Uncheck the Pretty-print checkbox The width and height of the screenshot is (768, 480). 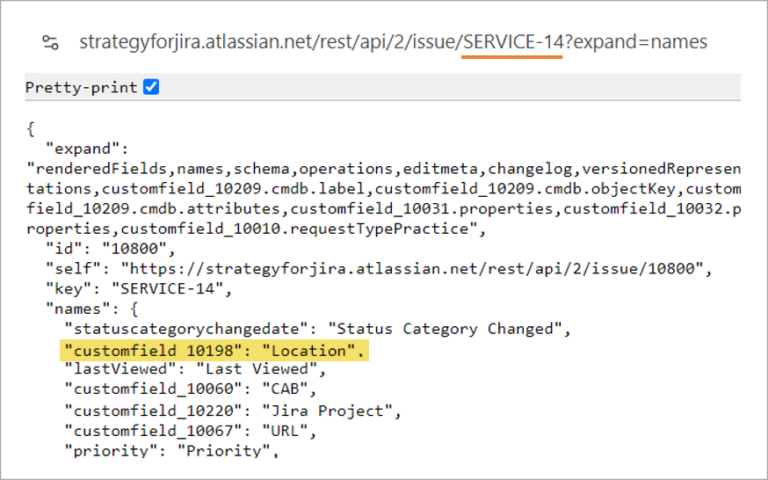151,87
